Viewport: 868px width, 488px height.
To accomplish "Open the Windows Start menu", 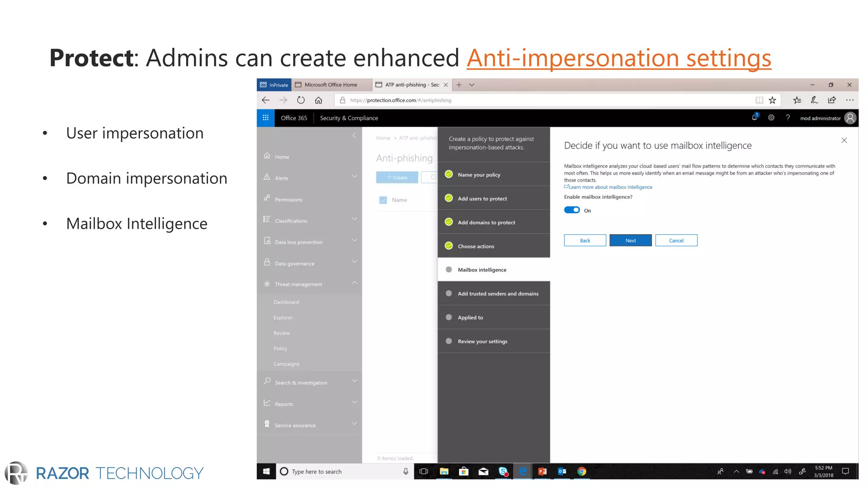I will click(266, 471).
